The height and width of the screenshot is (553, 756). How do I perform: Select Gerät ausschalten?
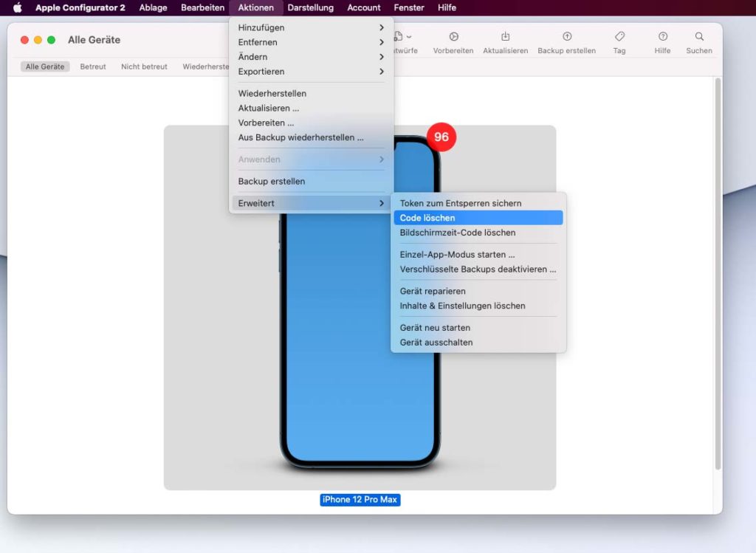coord(478,343)
